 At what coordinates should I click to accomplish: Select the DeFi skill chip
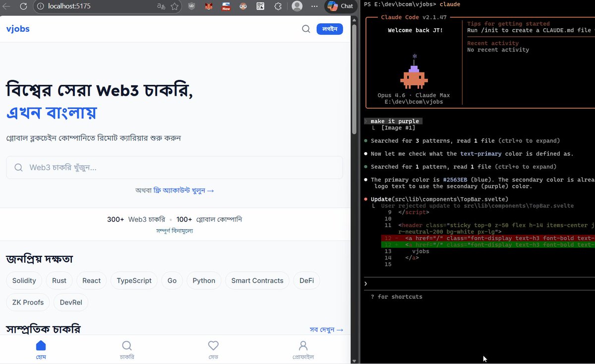pyautogui.click(x=307, y=281)
